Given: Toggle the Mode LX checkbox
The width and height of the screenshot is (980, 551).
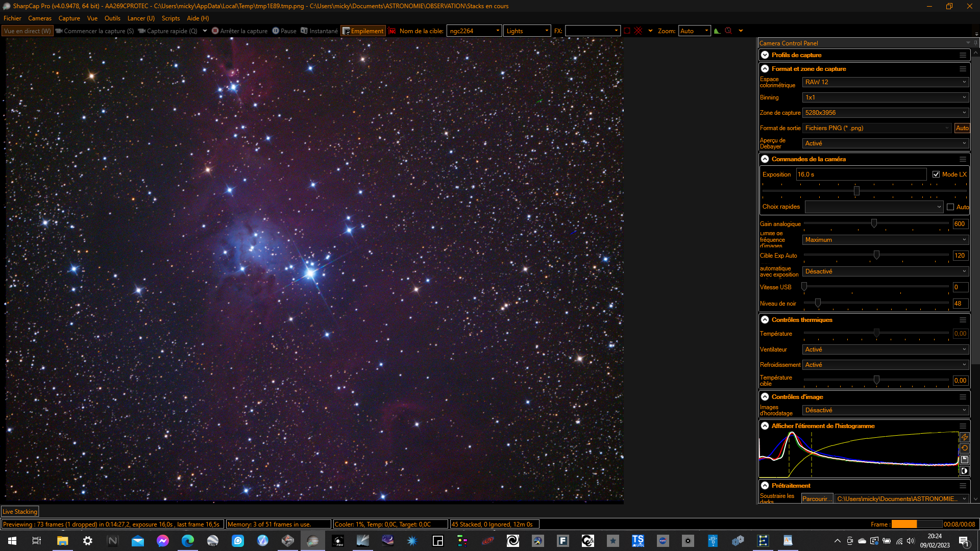Looking at the screenshot, I should tap(936, 174).
